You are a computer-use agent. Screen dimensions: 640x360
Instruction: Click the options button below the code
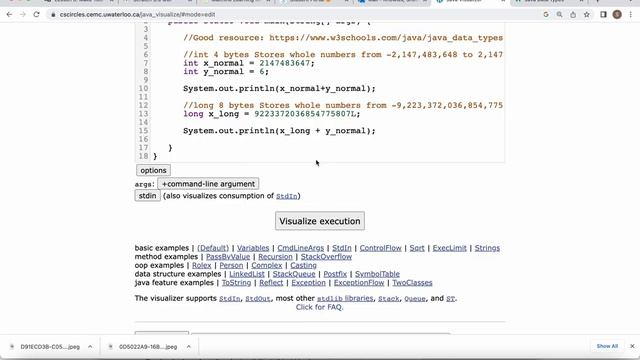[153, 170]
